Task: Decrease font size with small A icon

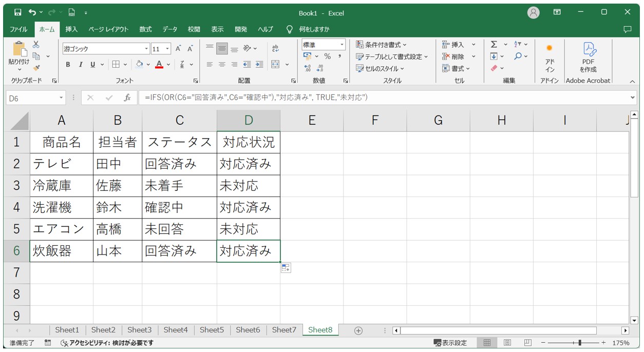Action: tap(190, 49)
